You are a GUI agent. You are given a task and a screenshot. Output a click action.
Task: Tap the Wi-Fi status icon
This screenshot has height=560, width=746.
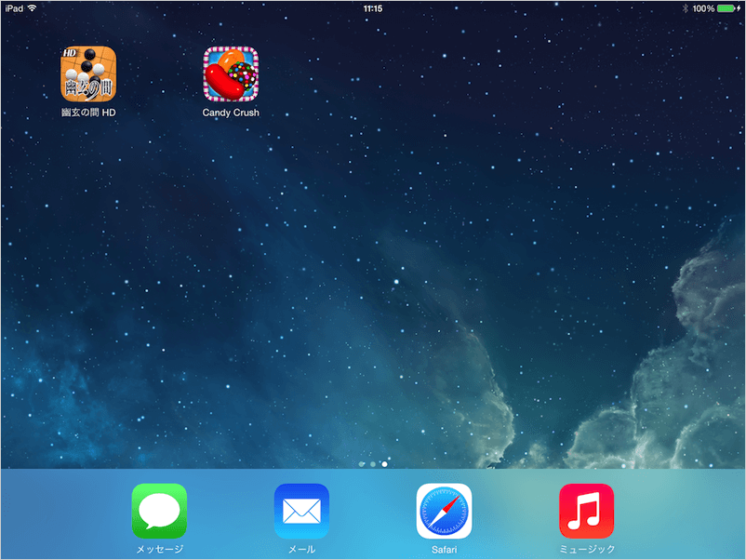tap(32, 8)
